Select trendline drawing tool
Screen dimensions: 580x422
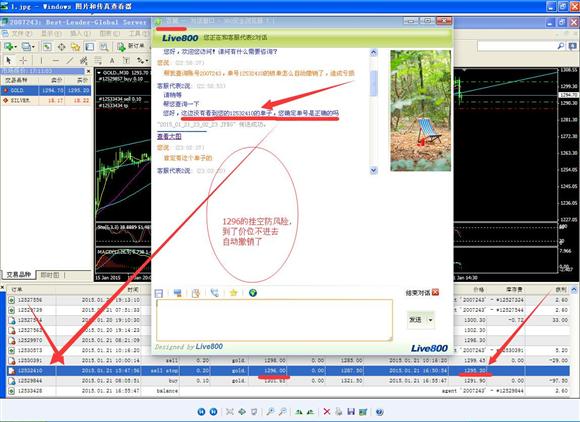pos(70,60)
